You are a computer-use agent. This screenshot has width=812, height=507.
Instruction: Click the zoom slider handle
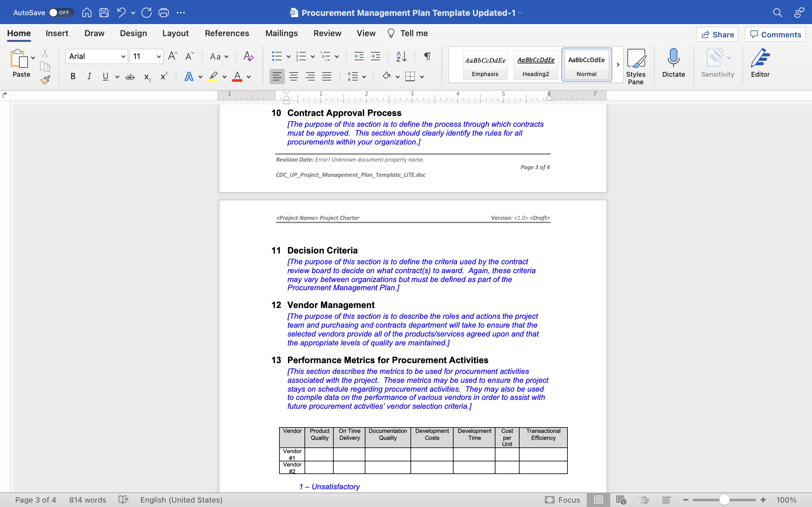tap(724, 500)
